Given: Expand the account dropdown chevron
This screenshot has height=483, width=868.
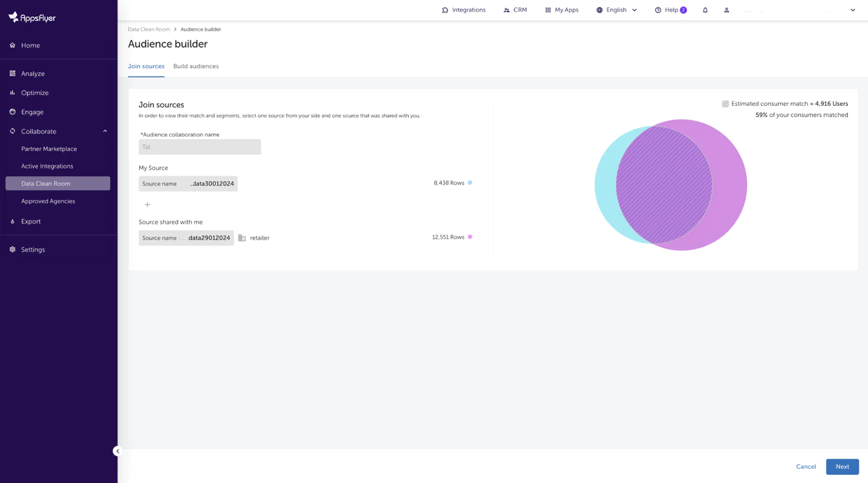Looking at the screenshot, I should [x=852, y=10].
